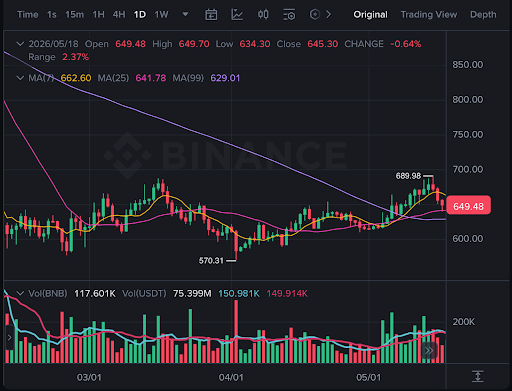Collapse the Vol(BNB) indicator chevron
The height and width of the screenshot is (391, 512).
coord(20,293)
